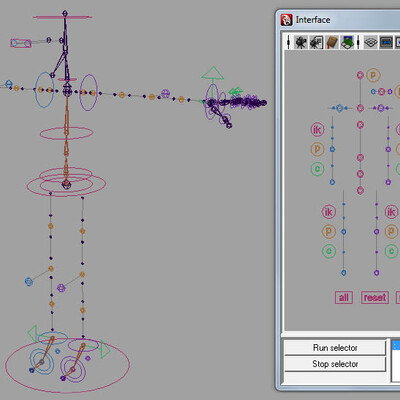Screen dimensions: 400x400
Task: Select the purple knee pole-vector sphere in the viewport
Action: pyautogui.click(x=61, y=288)
